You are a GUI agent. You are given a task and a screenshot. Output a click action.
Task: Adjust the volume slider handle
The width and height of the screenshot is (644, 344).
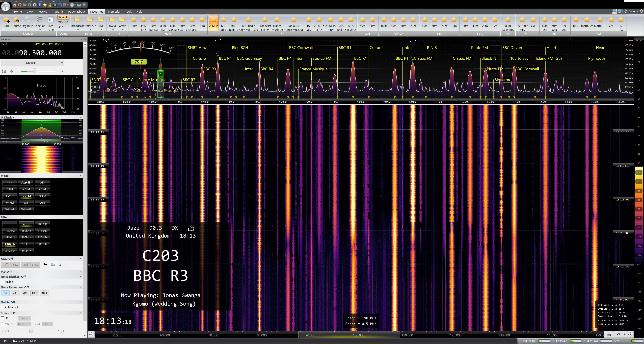tap(34, 71)
